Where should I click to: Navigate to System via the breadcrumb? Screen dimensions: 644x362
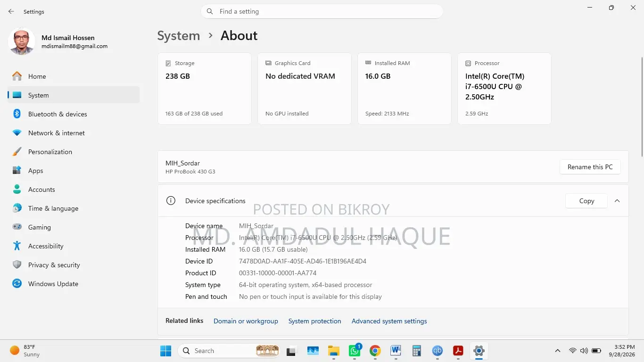(x=178, y=36)
